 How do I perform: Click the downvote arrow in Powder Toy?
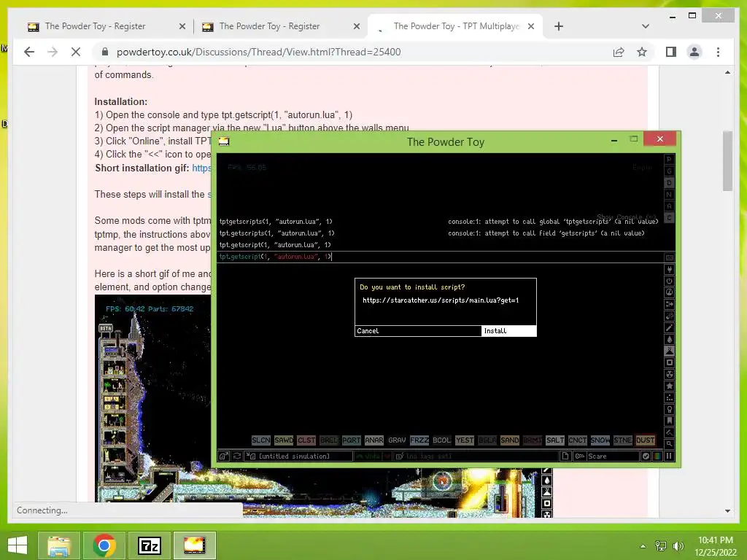click(388, 456)
